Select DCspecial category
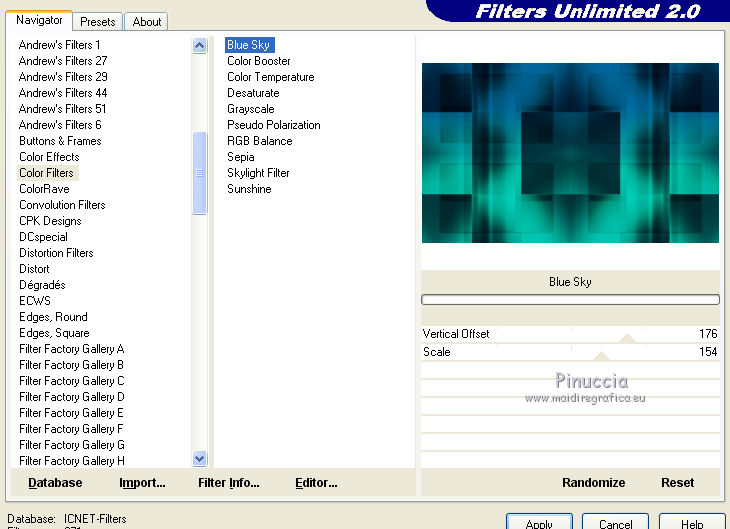Screen dimensions: 730x529 pyautogui.click(x=43, y=237)
